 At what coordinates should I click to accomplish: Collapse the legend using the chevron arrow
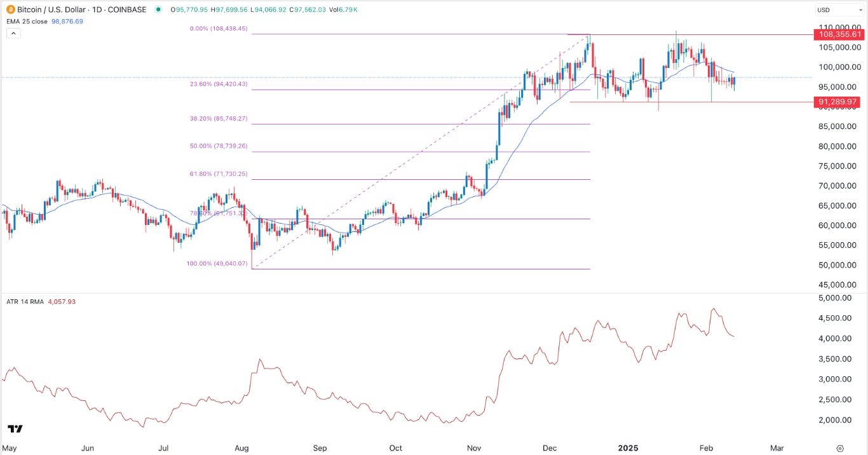(x=13, y=32)
